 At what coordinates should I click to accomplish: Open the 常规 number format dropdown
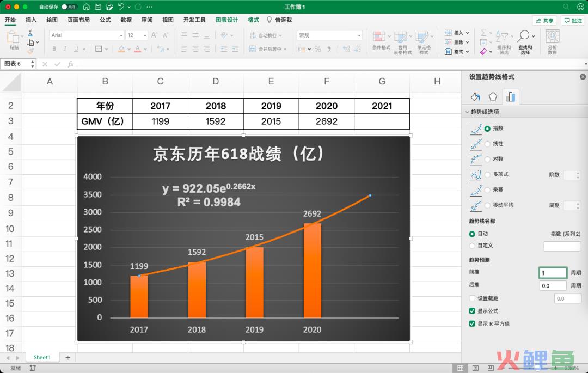pos(359,35)
